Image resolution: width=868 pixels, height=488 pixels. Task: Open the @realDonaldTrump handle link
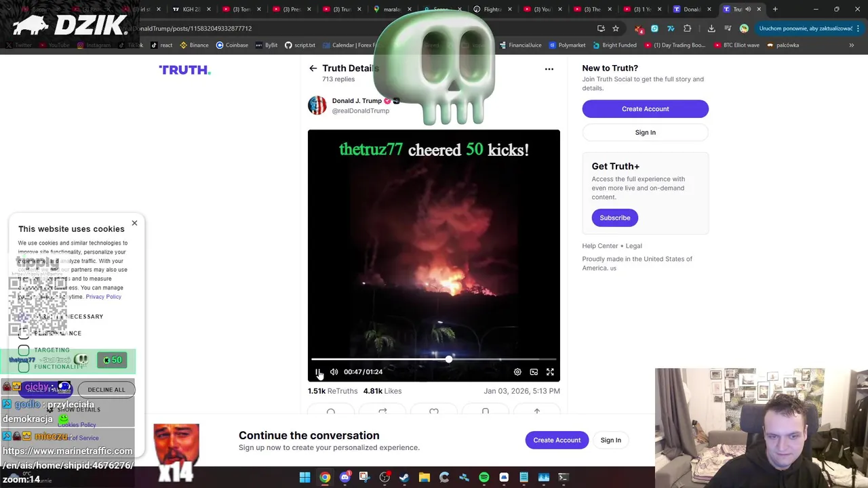click(x=360, y=110)
